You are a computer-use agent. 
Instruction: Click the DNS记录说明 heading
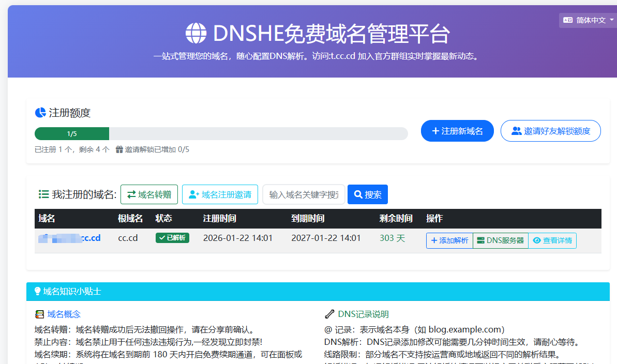coord(363,314)
